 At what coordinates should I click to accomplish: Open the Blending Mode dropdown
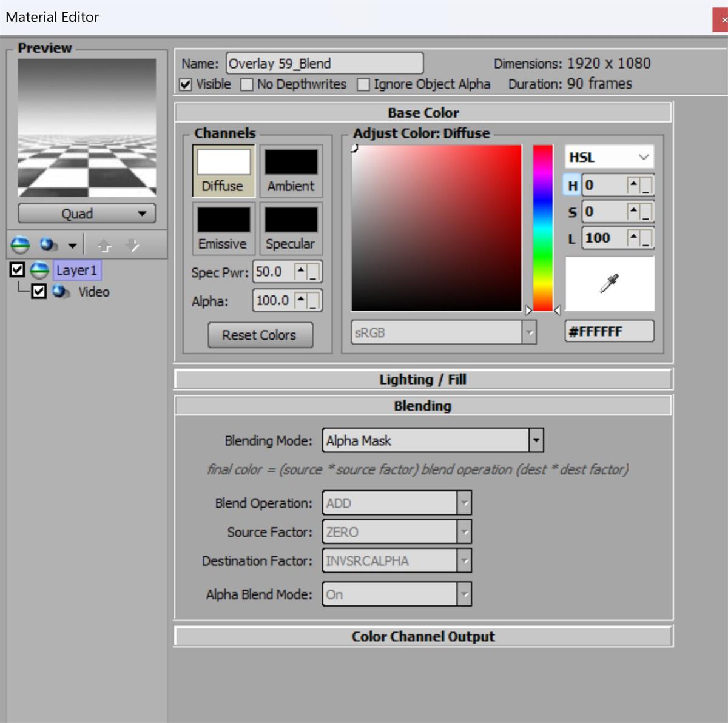tap(535, 440)
